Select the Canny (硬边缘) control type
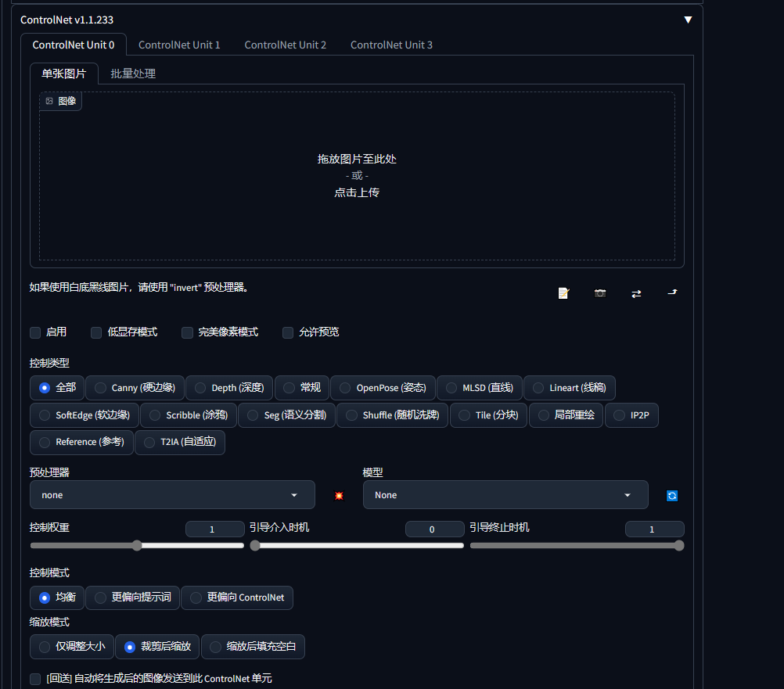Viewport: 784px width, 689px height. coord(134,388)
